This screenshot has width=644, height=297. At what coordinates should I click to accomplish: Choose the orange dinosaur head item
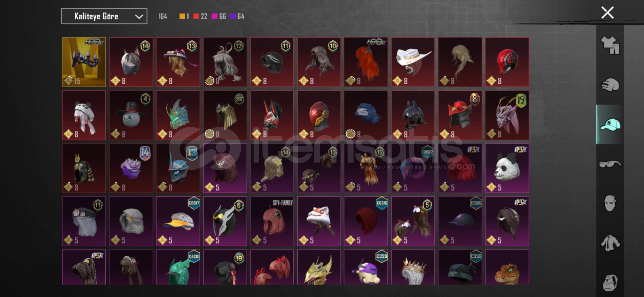507,267
